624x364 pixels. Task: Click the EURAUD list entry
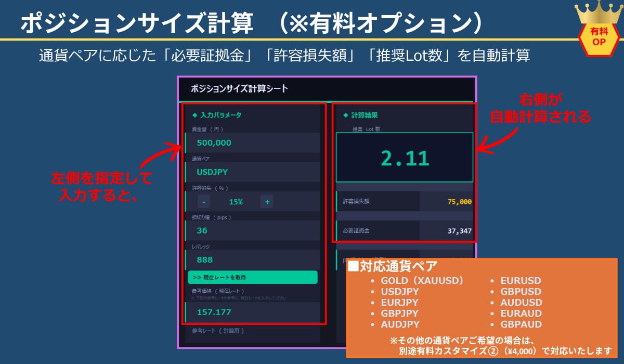(521, 314)
